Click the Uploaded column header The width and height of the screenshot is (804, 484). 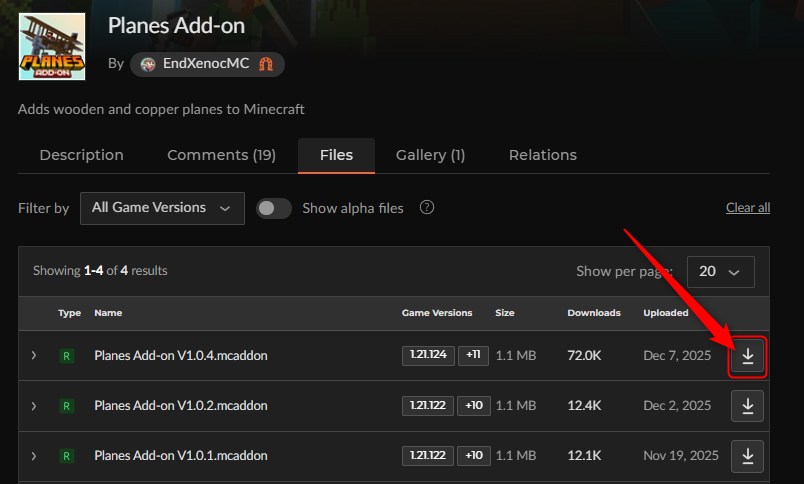[666, 313]
